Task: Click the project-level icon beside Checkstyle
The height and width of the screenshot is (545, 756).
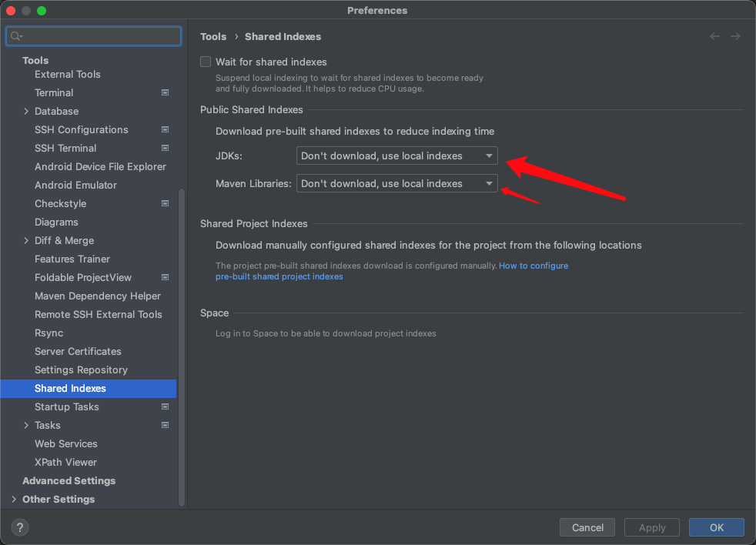Action: 165,203
